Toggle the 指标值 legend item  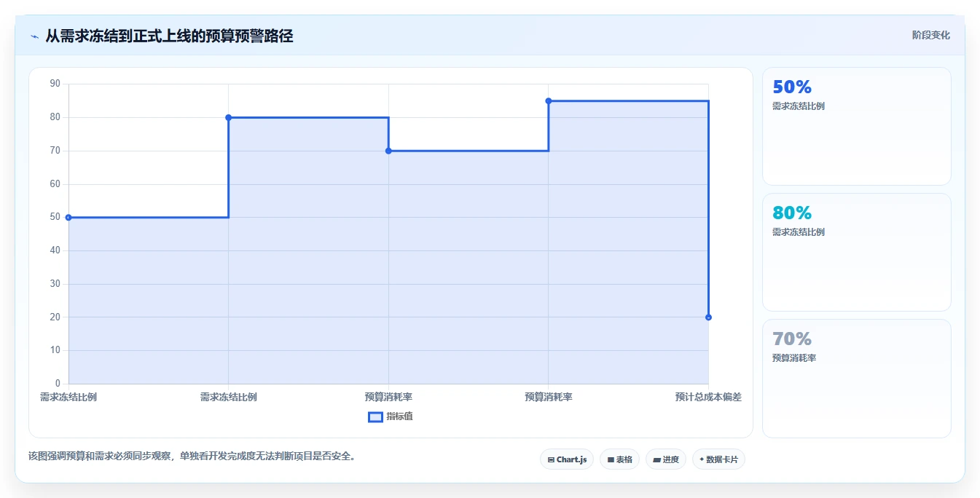(391, 416)
